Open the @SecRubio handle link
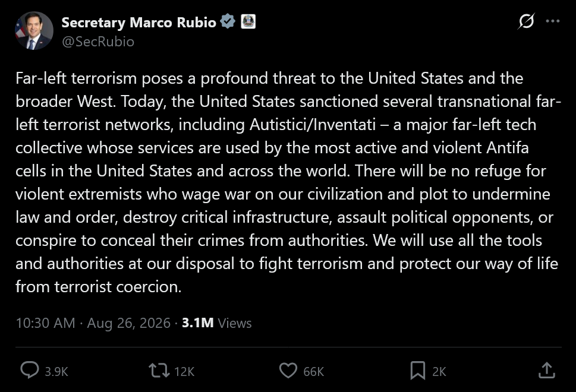576x392 pixels. point(98,42)
